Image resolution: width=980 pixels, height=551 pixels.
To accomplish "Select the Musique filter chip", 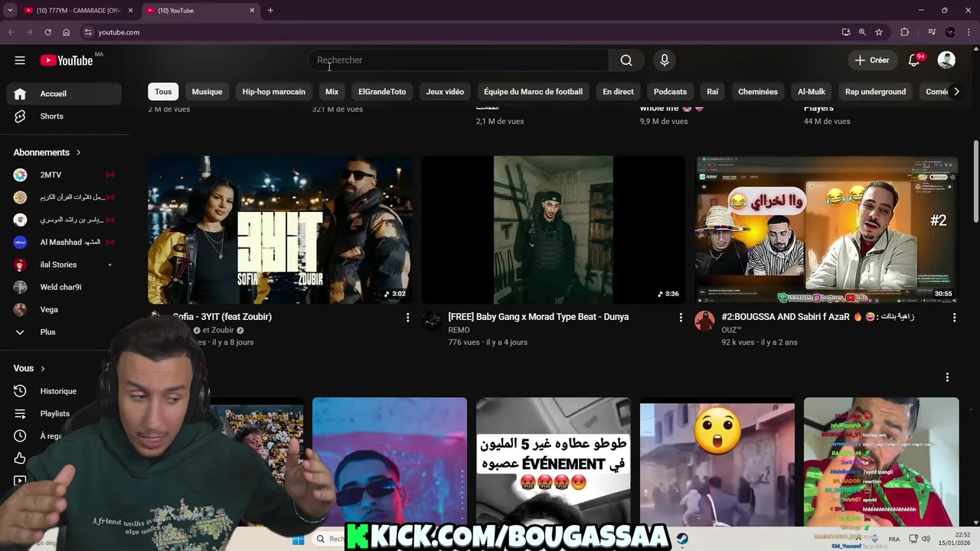I will point(207,92).
